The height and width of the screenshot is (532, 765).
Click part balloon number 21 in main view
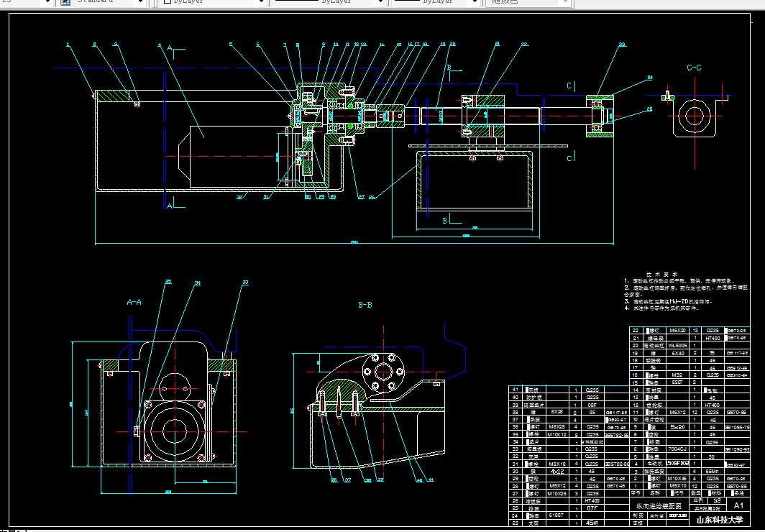coord(497,44)
